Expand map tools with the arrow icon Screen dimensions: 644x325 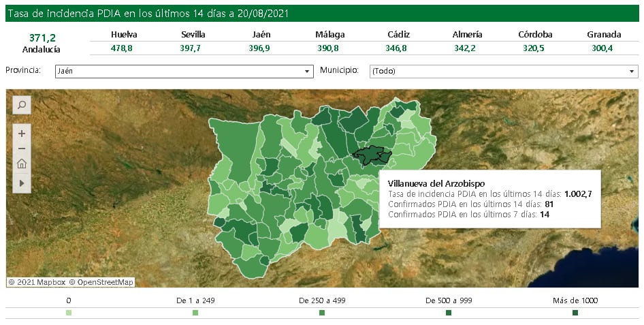[x=22, y=183]
